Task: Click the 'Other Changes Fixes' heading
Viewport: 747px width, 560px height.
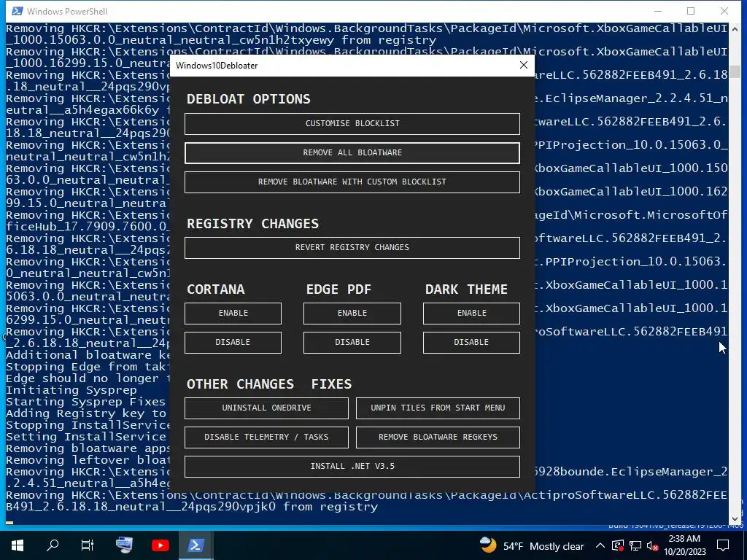Action: tap(269, 384)
